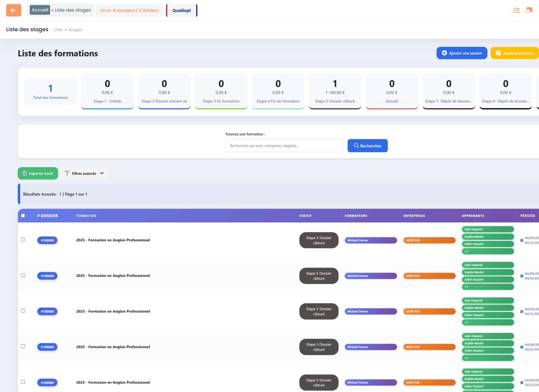Toggle the select-all checkbox in table header
The height and width of the screenshot is (392, 539).
click(x=23, y=216)
